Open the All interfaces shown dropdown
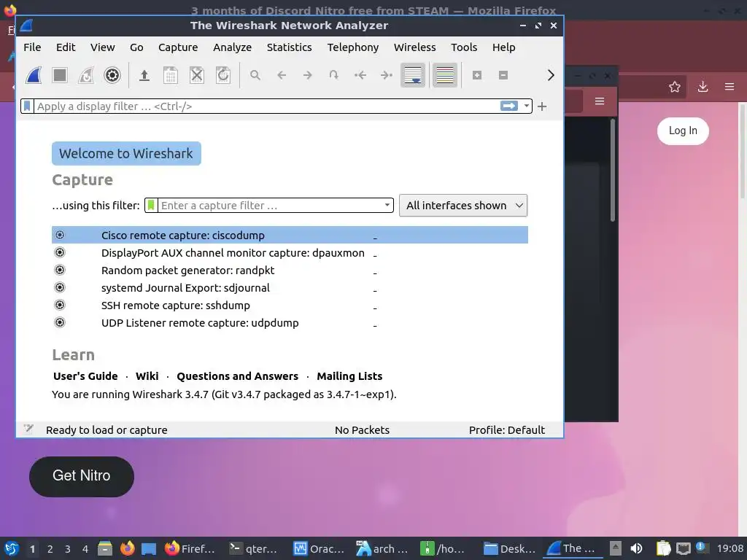Image resolution: width=747 pixels, height=560 pixels. (463, 205)
